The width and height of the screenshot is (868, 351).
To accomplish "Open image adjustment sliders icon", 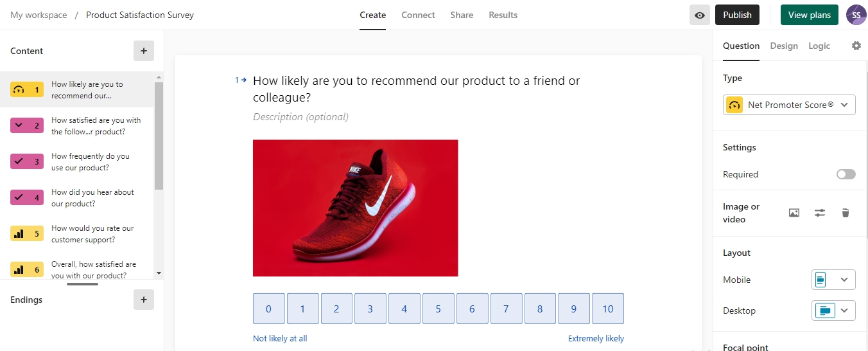I will pos(820,213).
